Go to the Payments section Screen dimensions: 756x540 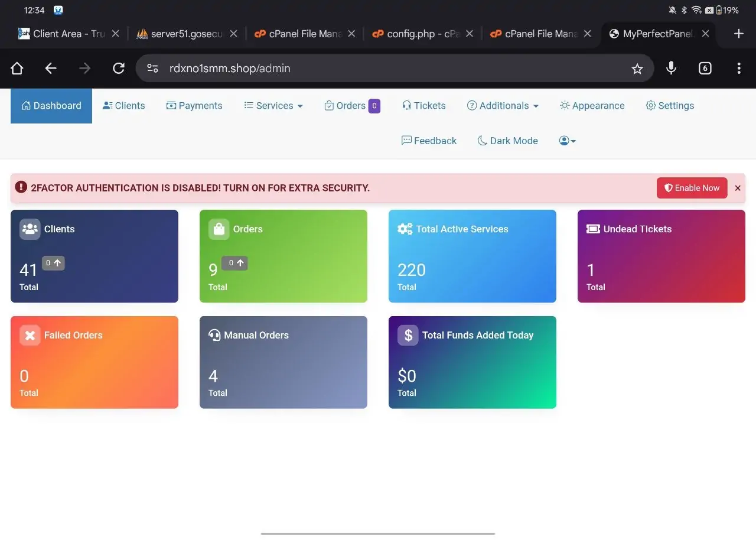(x=194, y=106)
